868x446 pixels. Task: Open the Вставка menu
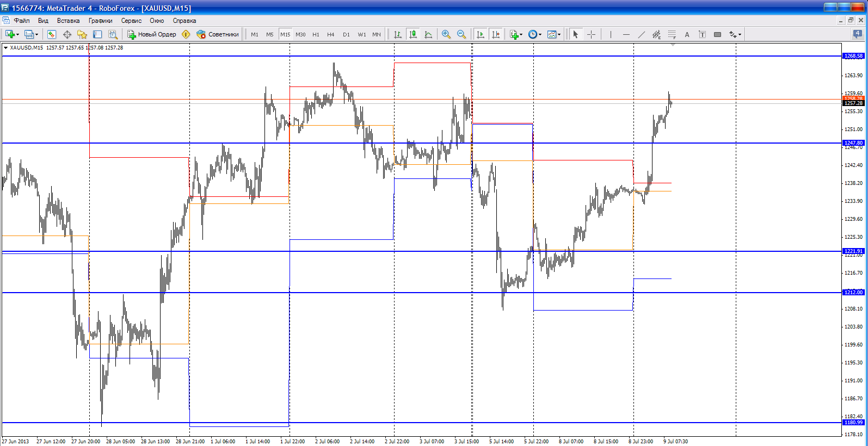69,21
